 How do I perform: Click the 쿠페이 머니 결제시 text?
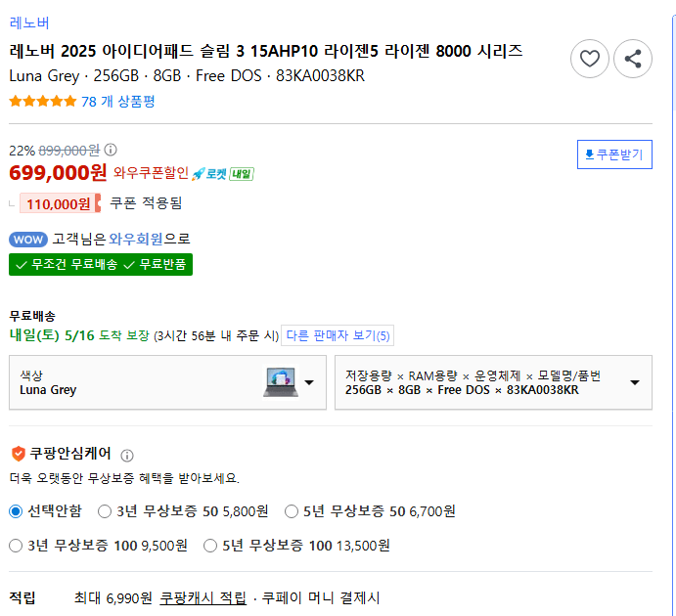coord(321,597)
